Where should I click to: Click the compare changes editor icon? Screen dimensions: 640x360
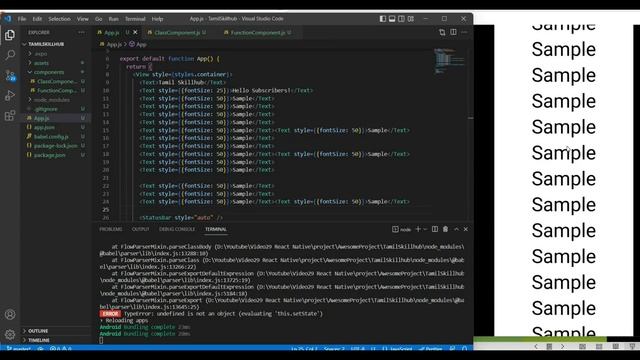442,32
